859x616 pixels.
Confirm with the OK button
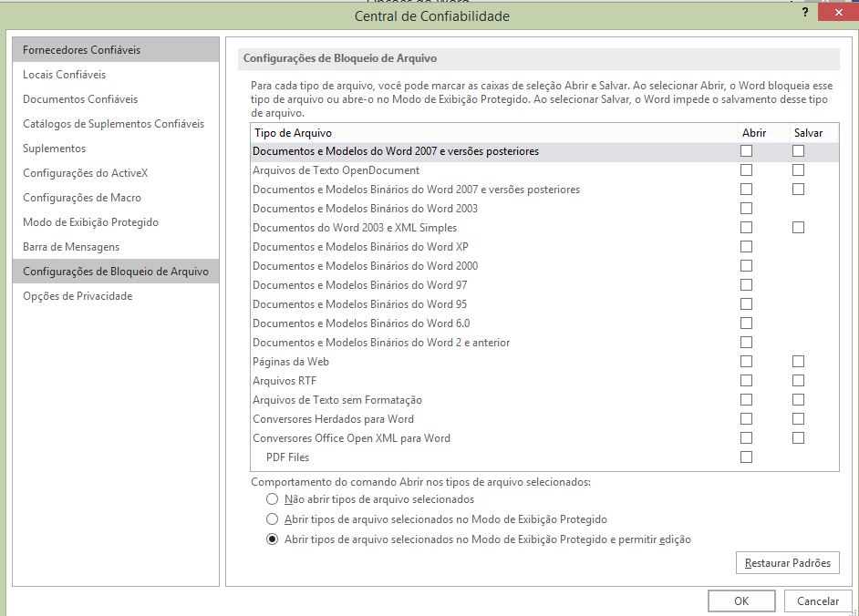pyautogui.click(x=741, y=601)
